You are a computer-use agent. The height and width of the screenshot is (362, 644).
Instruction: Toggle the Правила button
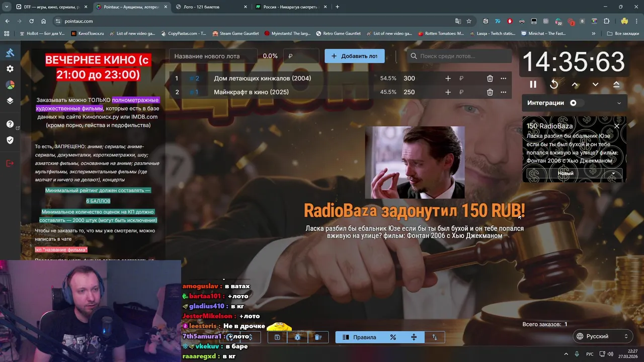[x=359, y=337]
